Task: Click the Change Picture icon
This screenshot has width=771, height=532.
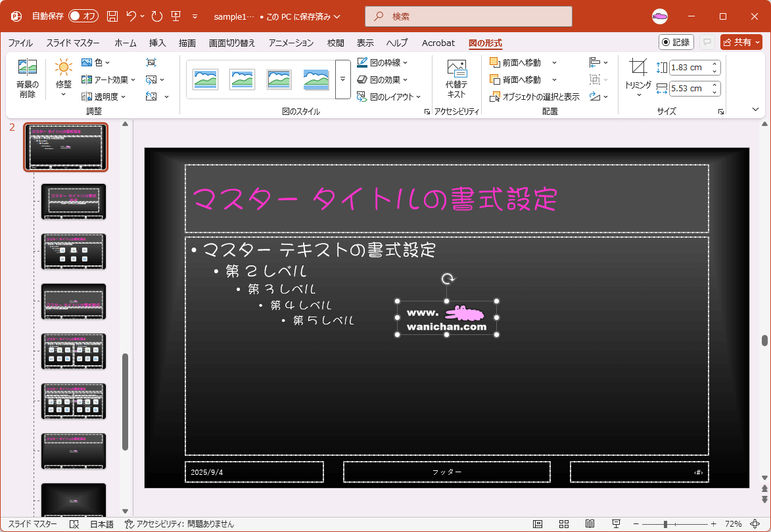Action: [x=151, y=79]
